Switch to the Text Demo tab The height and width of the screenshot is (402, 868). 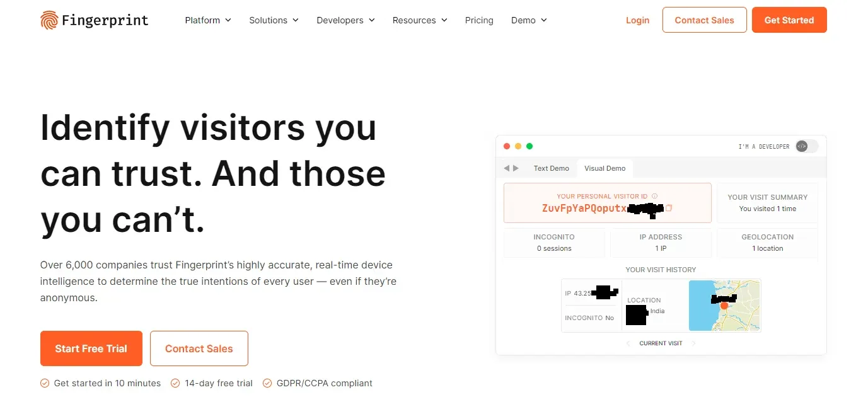tap(551, 168)
